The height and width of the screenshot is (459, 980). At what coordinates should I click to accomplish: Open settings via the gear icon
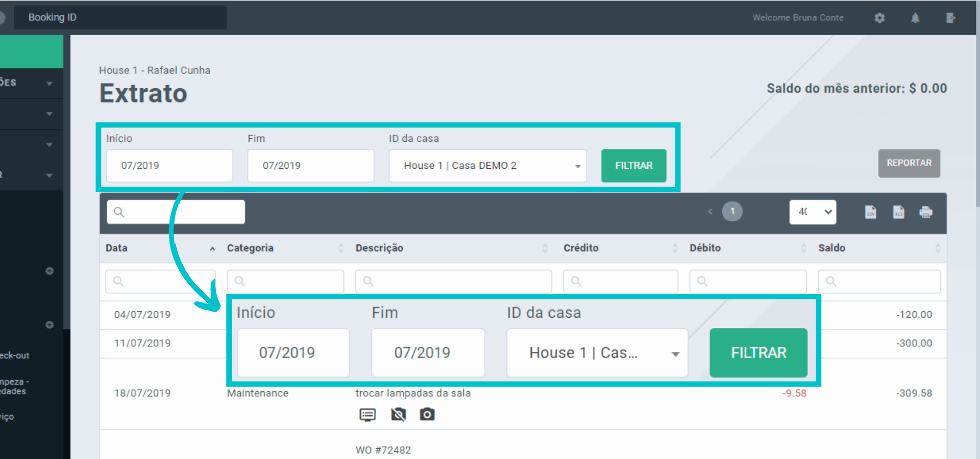[879, 18]
